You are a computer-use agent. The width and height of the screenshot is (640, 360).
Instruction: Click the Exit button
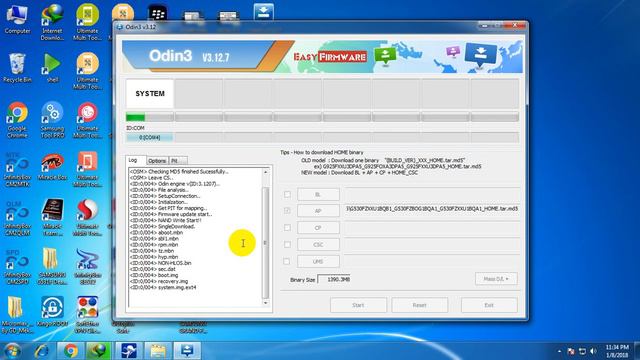click(x=489, y=305)
